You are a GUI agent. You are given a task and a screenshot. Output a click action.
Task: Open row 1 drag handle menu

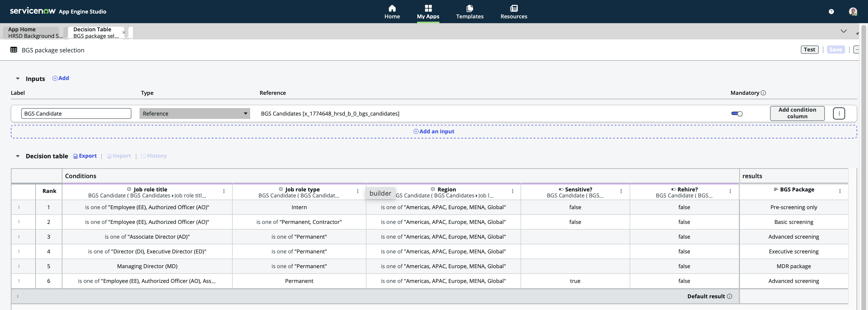[19, 207]
